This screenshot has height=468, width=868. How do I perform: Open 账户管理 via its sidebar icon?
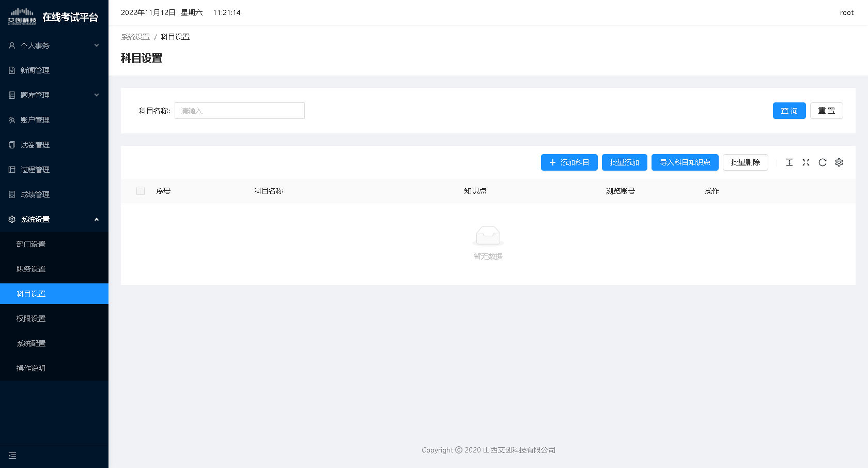(11, 120)
